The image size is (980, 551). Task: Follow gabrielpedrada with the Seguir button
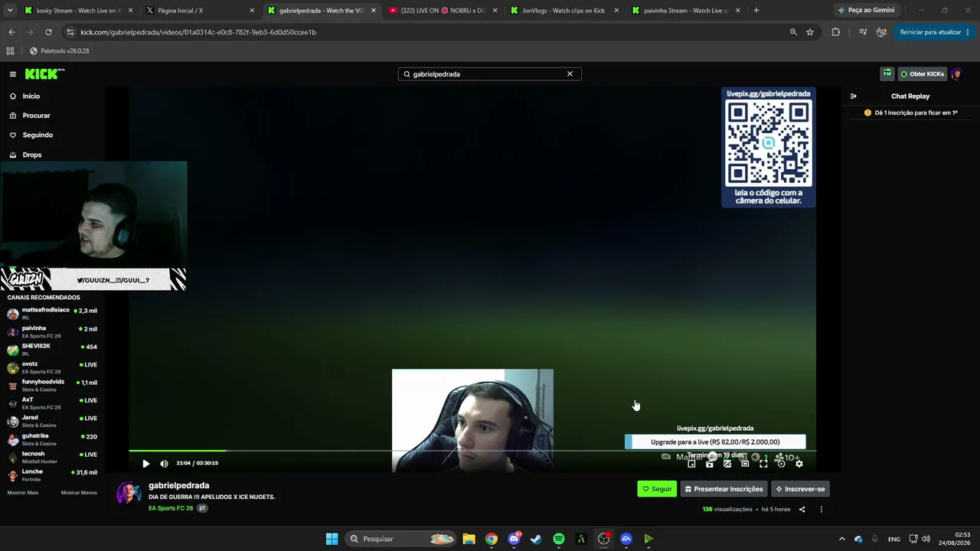(657, 489)
